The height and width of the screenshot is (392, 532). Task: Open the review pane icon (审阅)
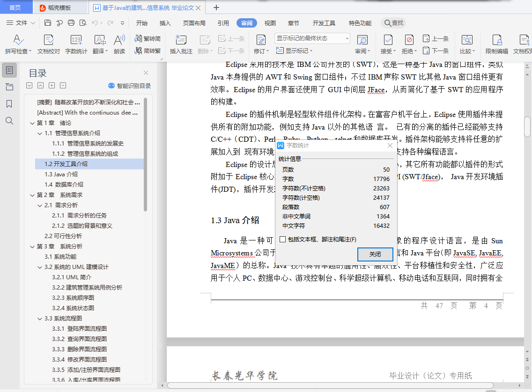[x=362, y=44]
